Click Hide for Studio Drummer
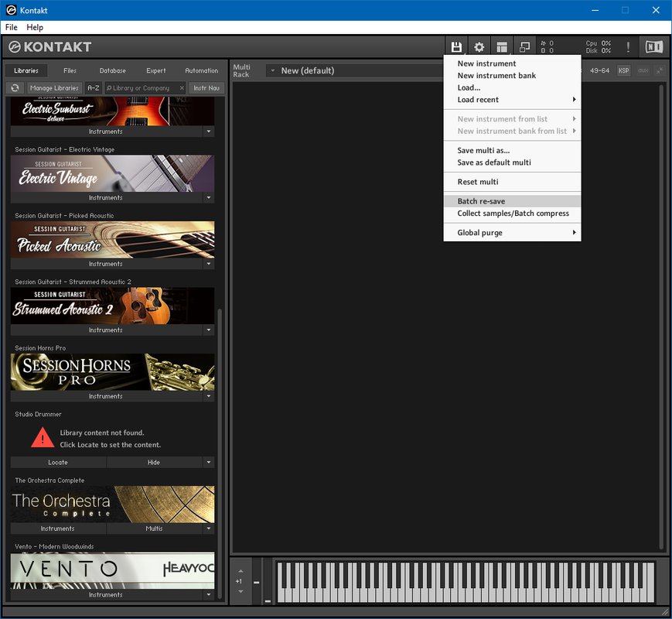672x619 pixels. tap(154, 462)
